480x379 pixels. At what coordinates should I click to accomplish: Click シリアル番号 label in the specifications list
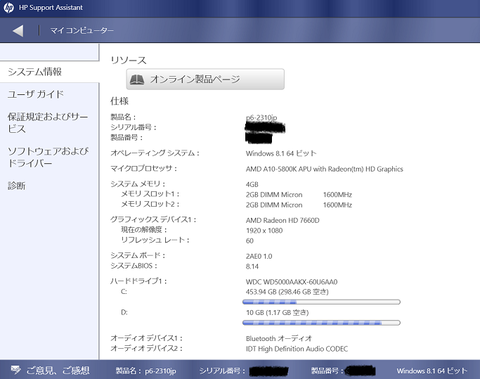(133, 127)
